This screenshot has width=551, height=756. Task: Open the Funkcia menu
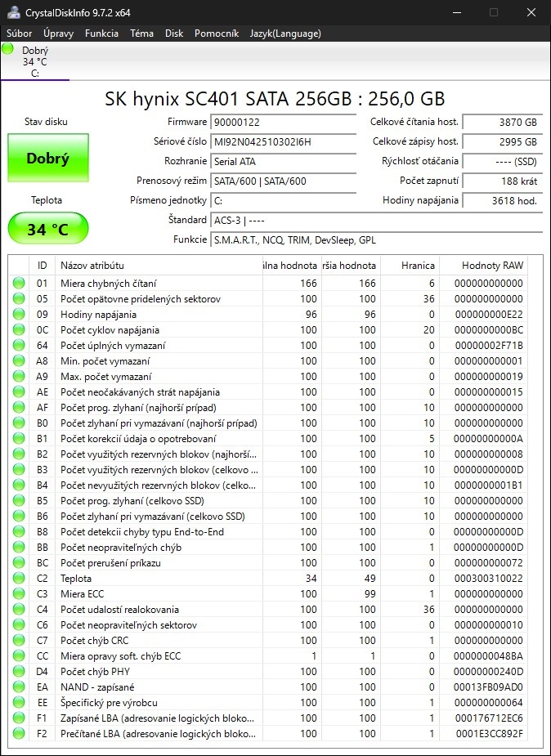click(x=101, y=34)
